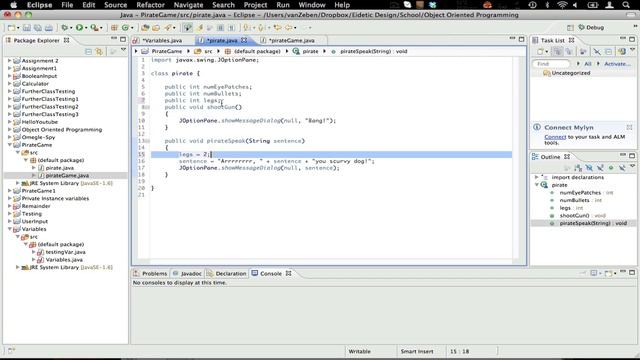Click the editor horizontal scrollbar
Screen dimensions: 640x360
[325, 261]
